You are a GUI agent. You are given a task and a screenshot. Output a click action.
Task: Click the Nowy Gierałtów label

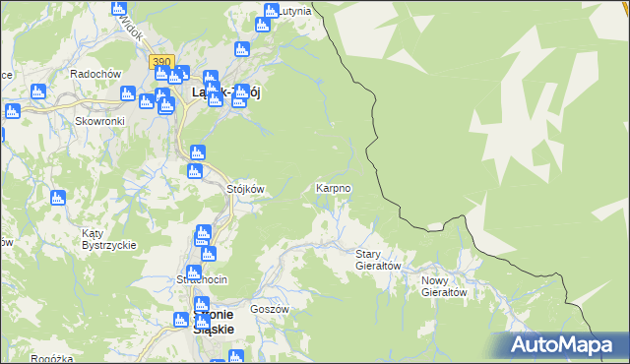(444, 286)
